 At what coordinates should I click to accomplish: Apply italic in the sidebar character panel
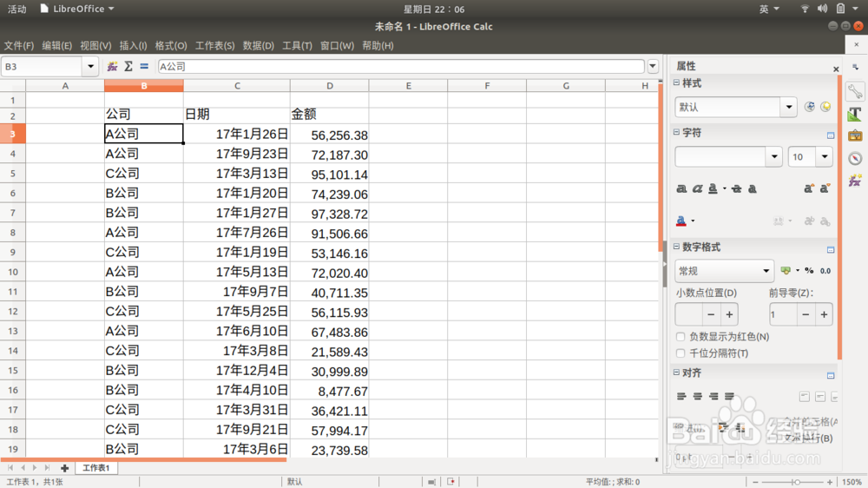point(697,189)
